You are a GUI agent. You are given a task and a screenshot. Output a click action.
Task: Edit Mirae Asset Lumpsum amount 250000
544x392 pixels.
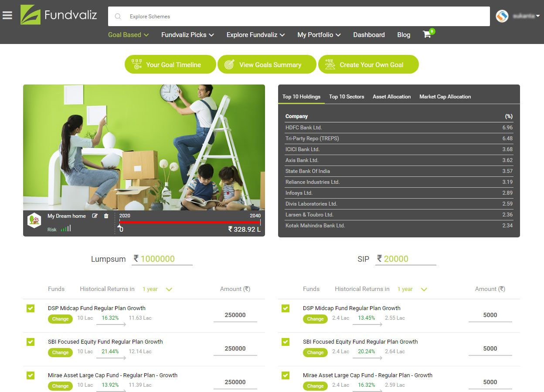click(x=235, y=382)
